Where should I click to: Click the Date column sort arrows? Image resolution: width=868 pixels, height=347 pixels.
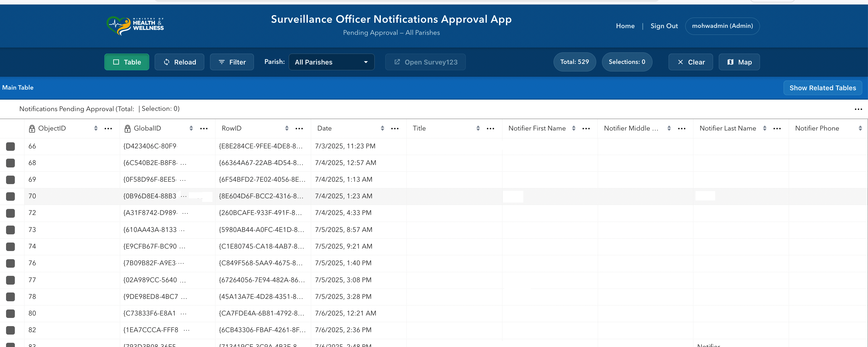point(383,128)
